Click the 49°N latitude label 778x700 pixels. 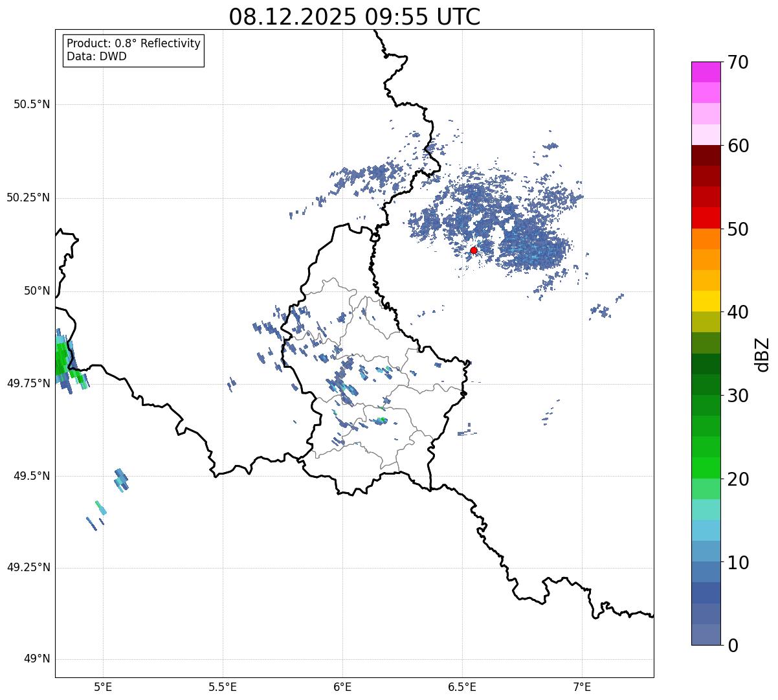pos(38,659)
